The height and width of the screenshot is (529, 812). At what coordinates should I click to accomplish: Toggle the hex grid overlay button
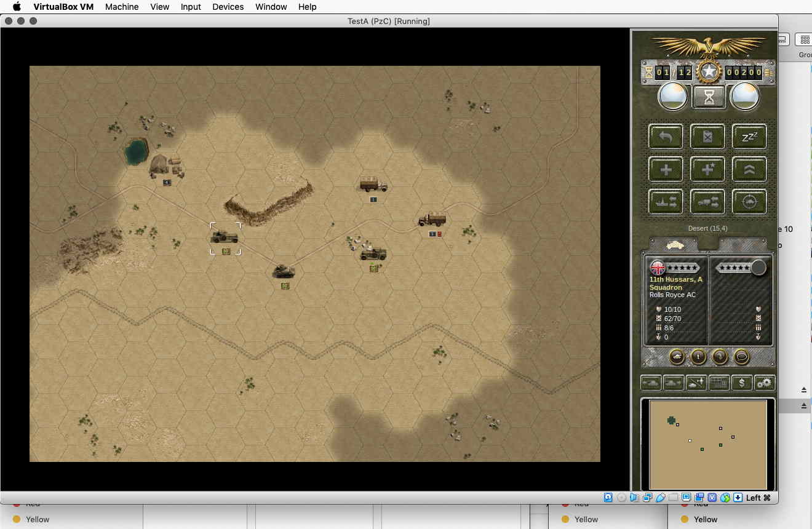click(x=719, y=383)
